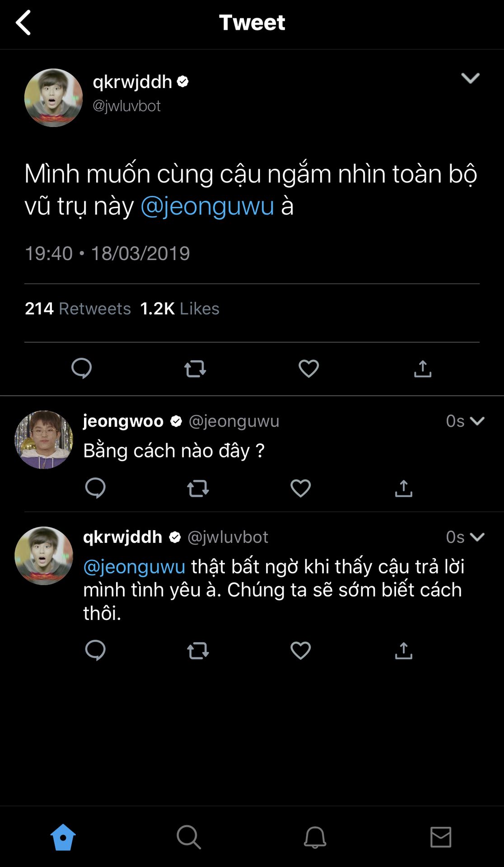Like the last qkrwjddh reply

click(301, 651)
